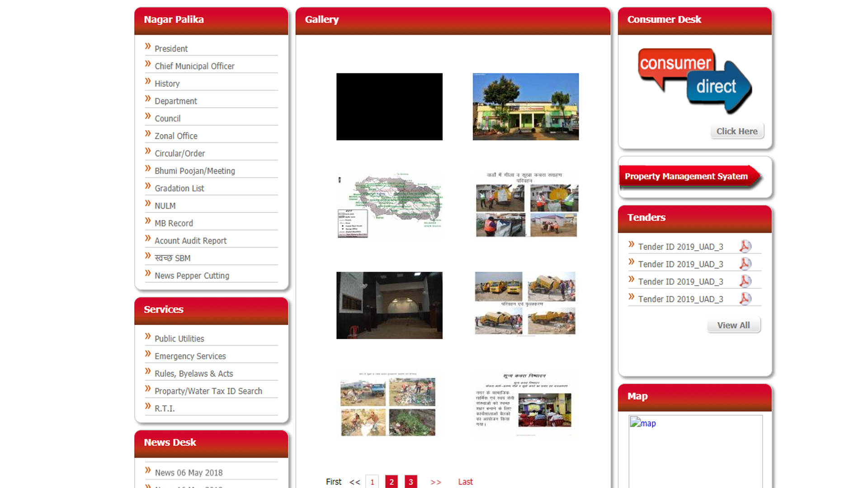Open the meeting document thumbnail
Viewport: 868px width, 488px height.
[x=526, y=404]
